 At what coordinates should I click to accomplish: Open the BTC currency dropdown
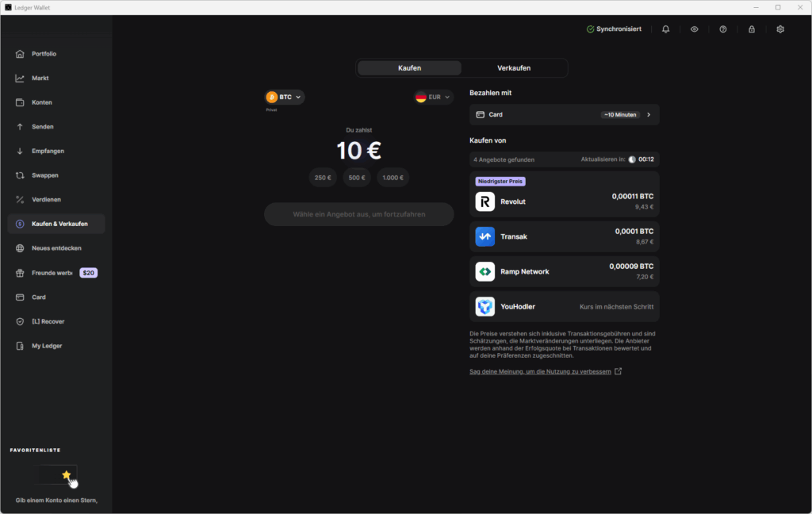click(x=284, y=96)
